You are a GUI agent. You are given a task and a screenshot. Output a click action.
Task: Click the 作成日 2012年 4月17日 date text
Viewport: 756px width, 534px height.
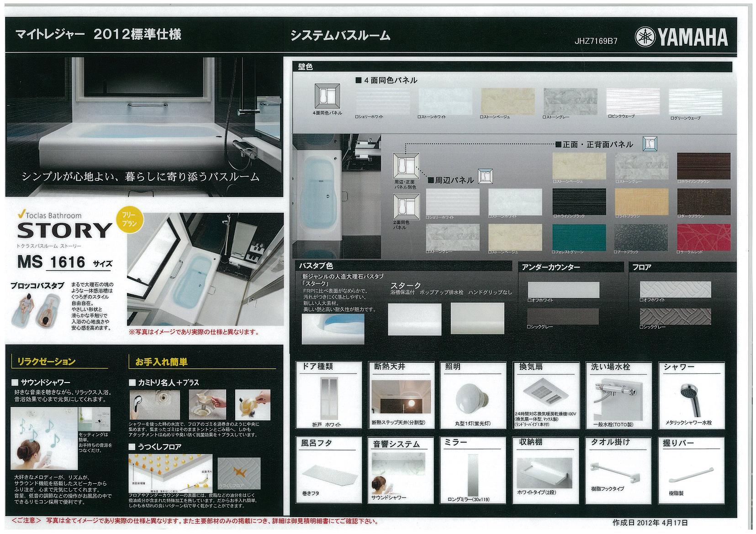[x=650, y=523]
